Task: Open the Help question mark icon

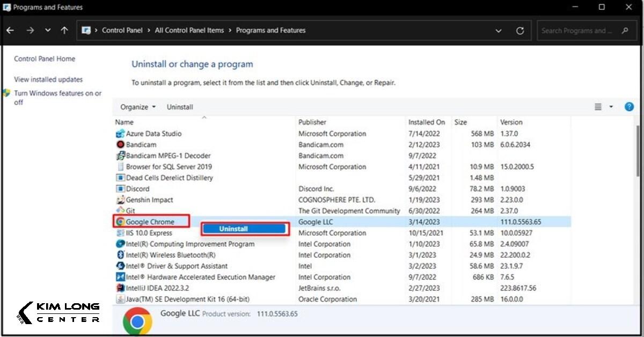Action: 629,107
